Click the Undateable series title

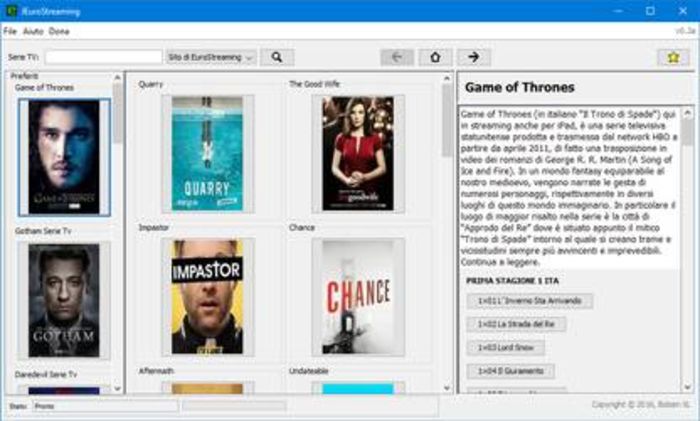tap(308, 371)
